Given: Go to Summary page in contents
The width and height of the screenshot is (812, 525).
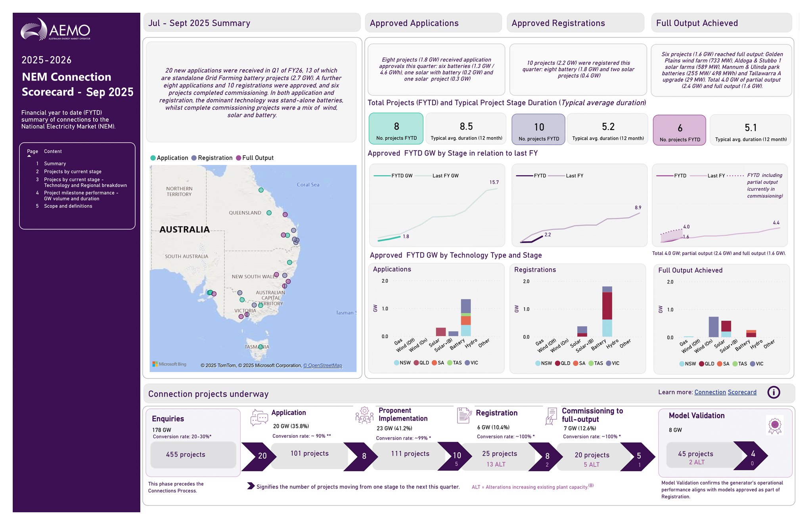Looking at the screenshot, I should click(55, 163).
